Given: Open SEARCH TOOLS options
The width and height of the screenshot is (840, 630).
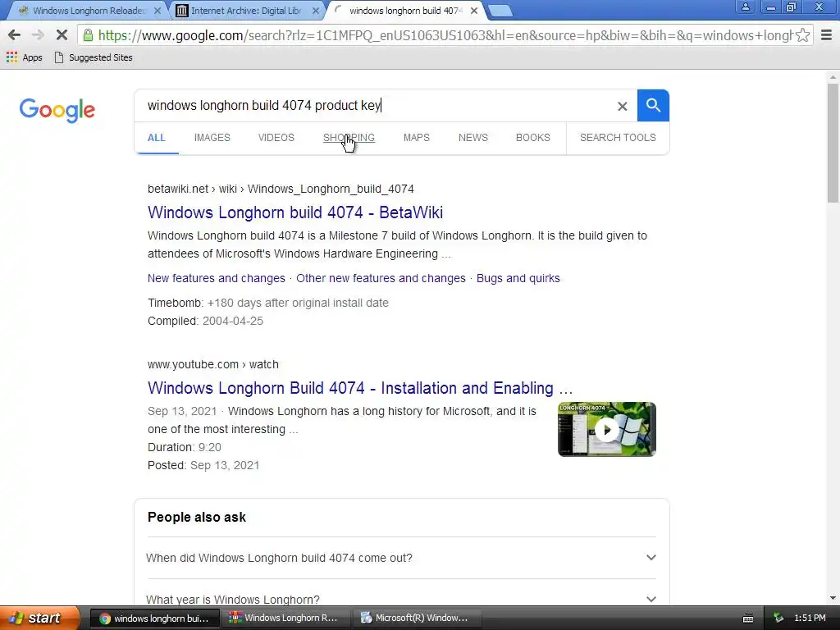Looking at the screenshot, I should (618, 138).
